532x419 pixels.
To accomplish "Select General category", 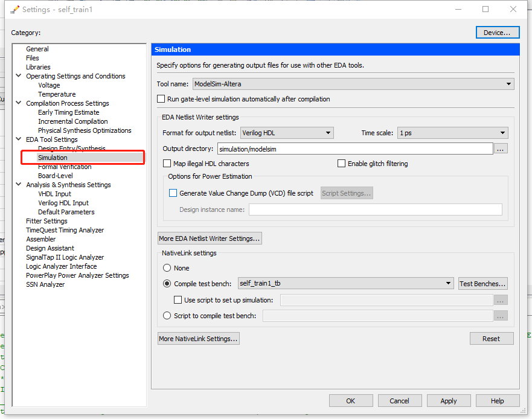I will [37, 49].
